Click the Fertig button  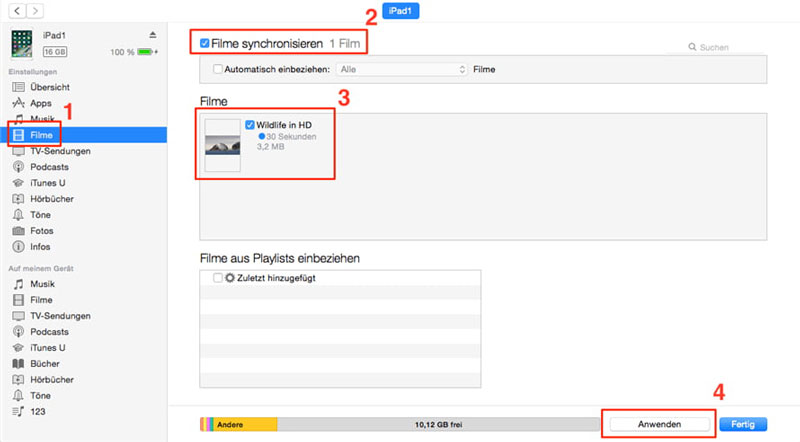click(743, 424)
